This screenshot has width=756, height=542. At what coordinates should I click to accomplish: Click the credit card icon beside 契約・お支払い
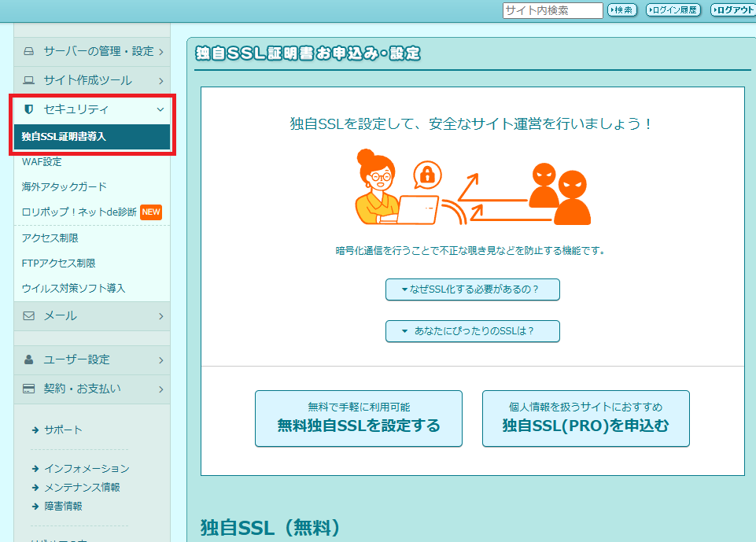point(29,389)
